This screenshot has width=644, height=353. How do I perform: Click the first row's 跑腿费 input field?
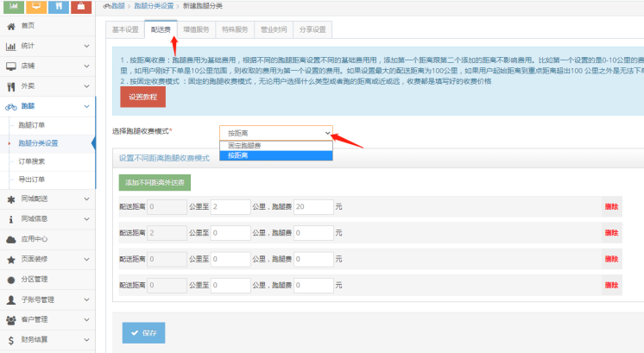tap(313, 207)
